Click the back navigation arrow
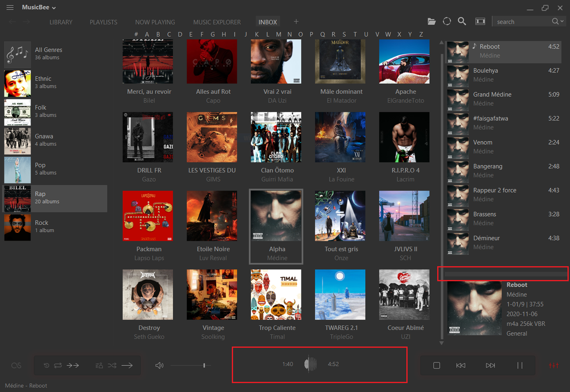This screenshot has height=392, width=570. (12, 22)
